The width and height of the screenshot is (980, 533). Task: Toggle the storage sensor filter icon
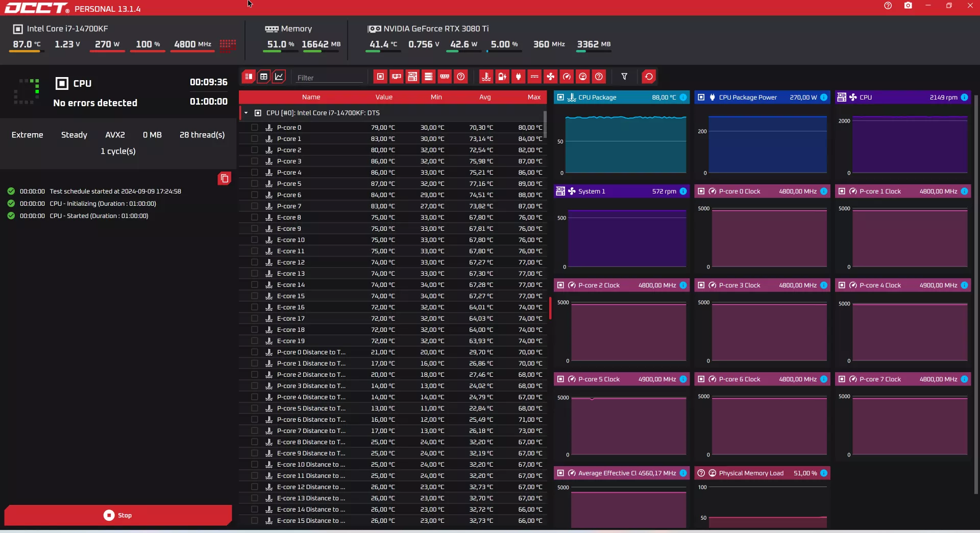429,77
